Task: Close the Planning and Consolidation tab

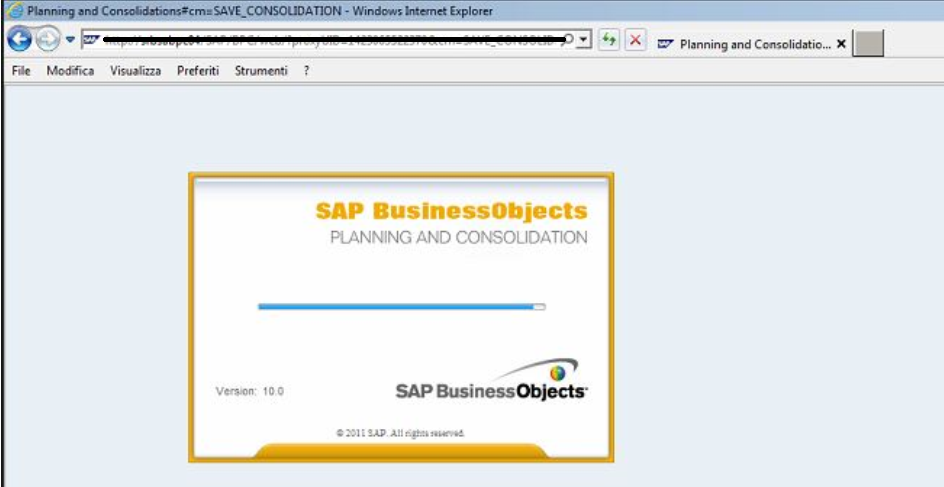Action: [x=841, y=45]
